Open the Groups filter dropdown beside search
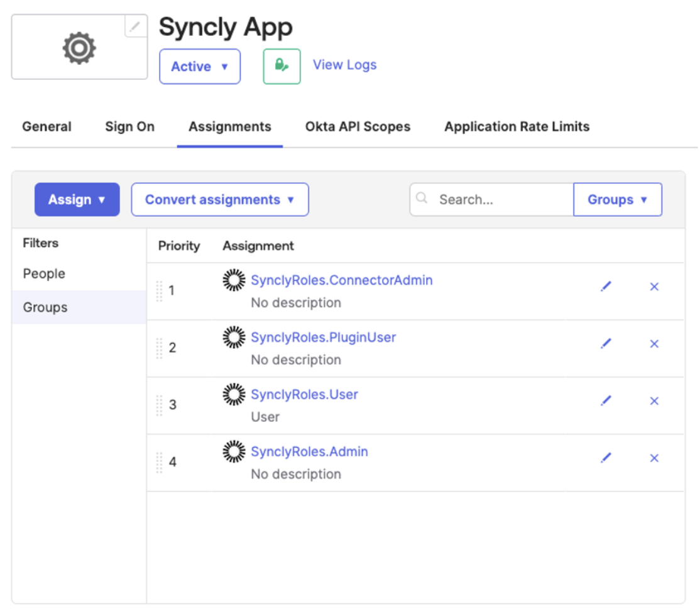The height and width of the screenshot is (611, 700). (x=618, y=199)
